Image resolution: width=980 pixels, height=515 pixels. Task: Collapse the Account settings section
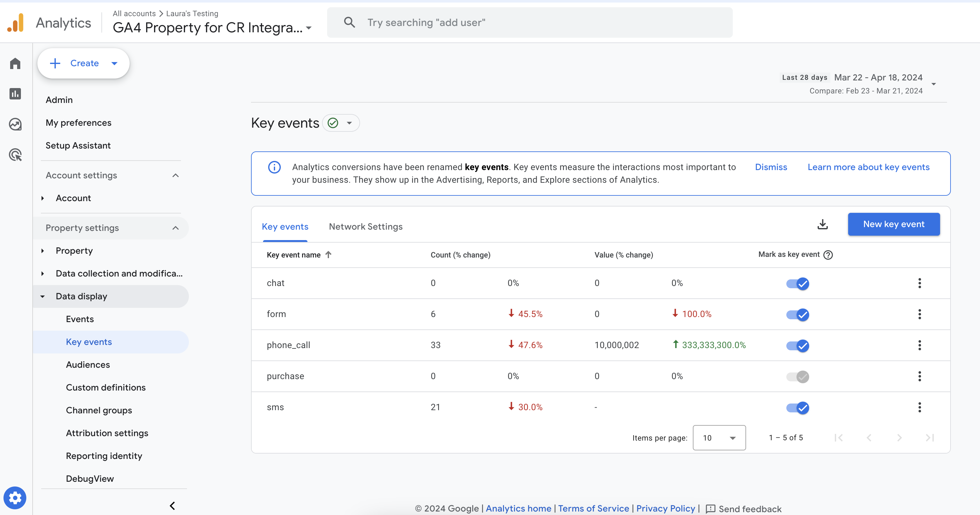pyautogui.click(x=175, y=175)
